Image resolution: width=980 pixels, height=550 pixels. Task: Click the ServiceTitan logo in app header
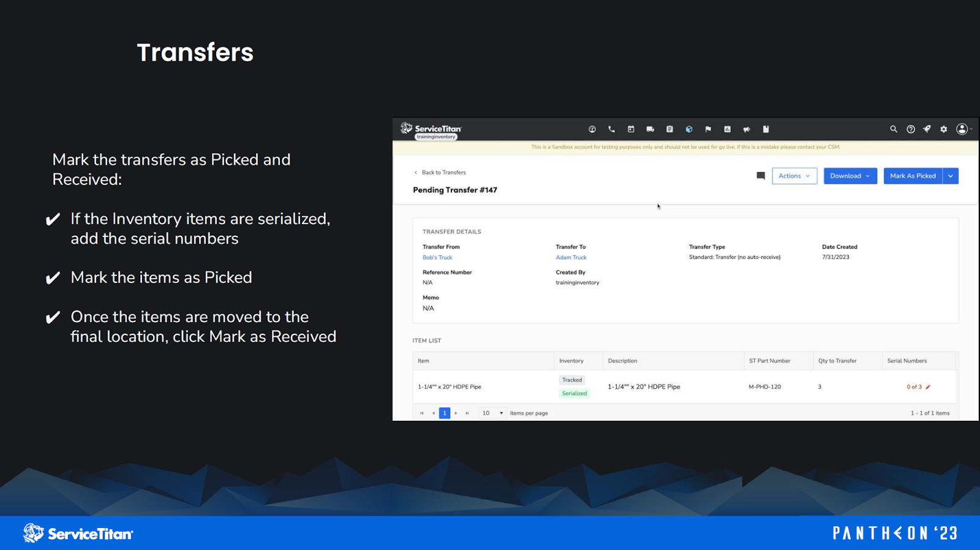(431, 128)
